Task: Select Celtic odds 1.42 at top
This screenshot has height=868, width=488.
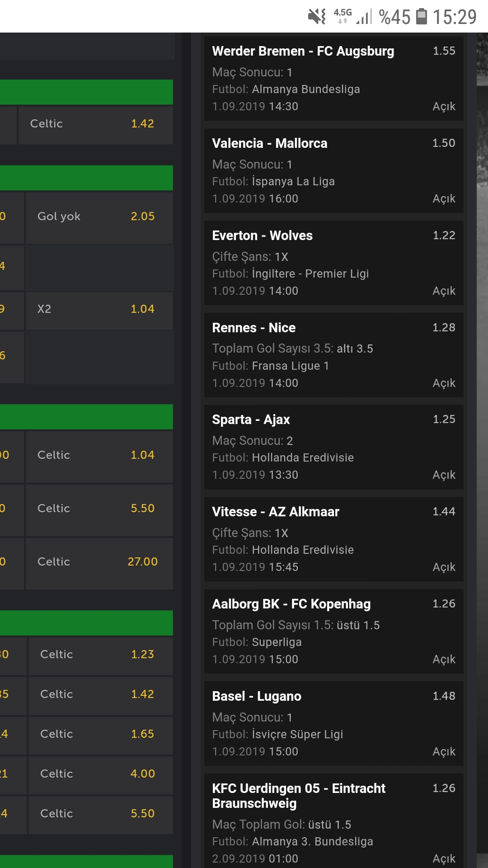Action: [x=96, y=125]
